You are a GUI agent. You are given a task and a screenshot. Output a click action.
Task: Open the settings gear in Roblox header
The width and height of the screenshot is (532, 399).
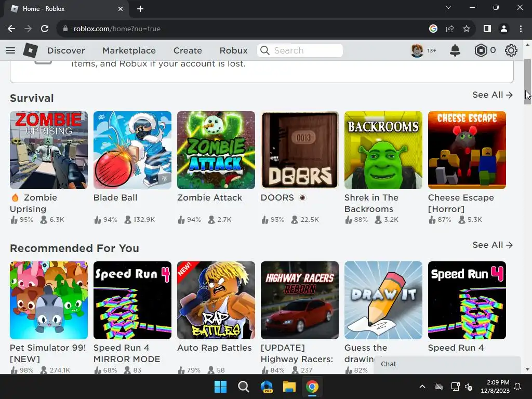(x=511, y=50)
